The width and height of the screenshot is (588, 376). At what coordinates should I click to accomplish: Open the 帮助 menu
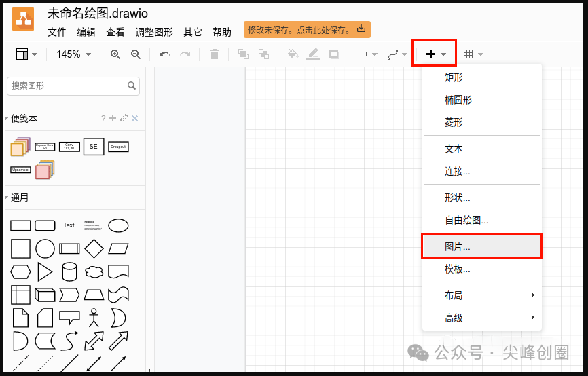click(222, 33)
